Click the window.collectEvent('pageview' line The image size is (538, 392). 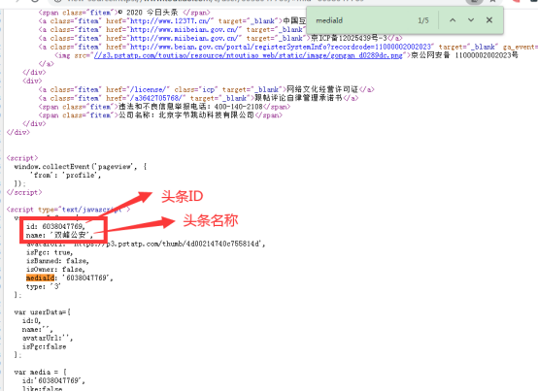tap(81, 167)
